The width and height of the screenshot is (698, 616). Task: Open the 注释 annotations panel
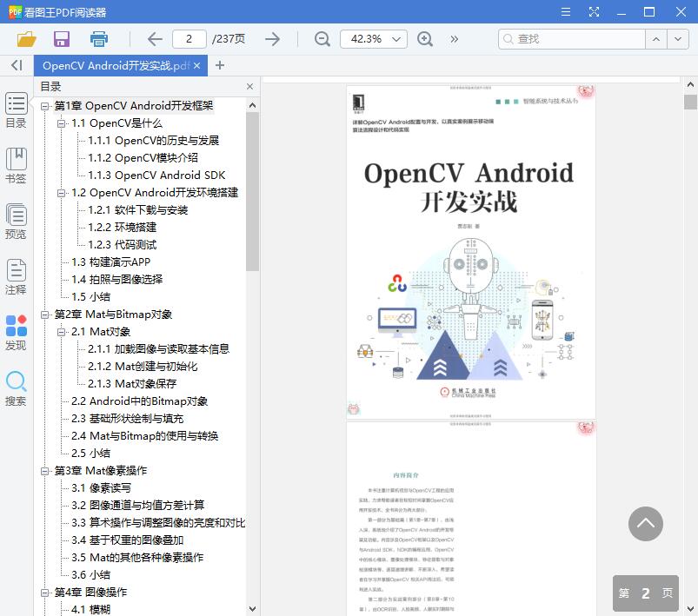coord(17,276)
